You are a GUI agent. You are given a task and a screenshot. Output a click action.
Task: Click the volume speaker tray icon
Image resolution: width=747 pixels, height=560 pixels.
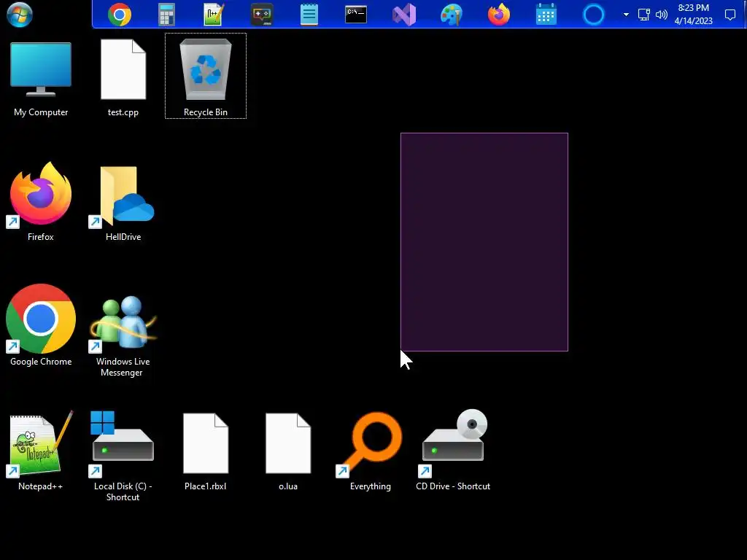pyautogui.click(x=661, y=15)
